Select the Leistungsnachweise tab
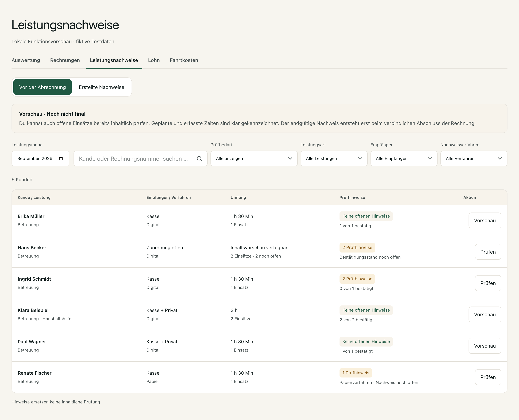The width and height of the screenshot is (519, 420). click(114, 60)
